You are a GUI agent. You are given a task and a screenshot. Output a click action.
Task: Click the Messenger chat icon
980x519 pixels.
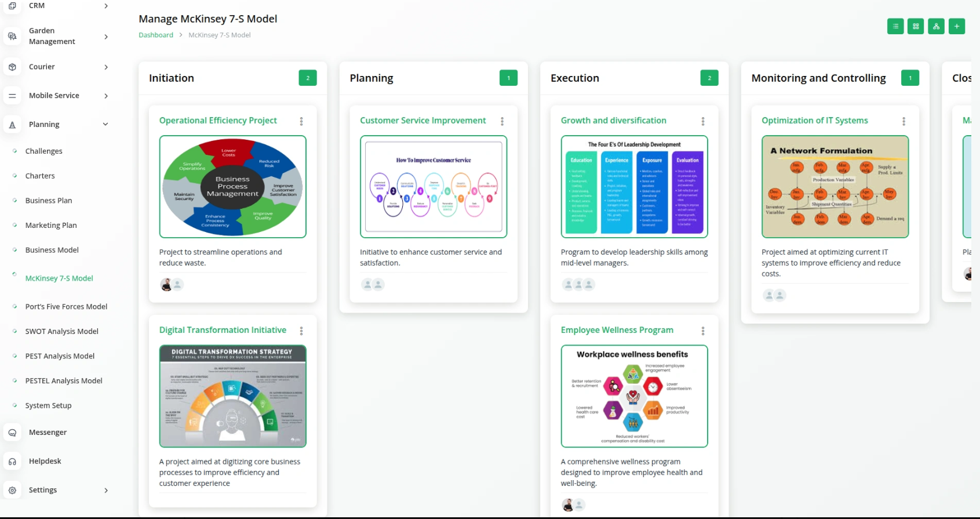(x=12, y=433)
